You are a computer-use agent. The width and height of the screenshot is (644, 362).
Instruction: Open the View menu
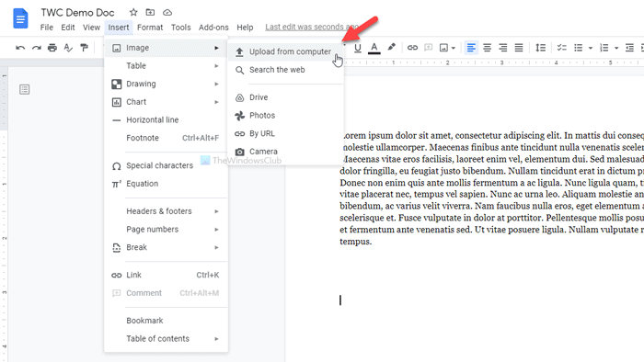point(91,28)
